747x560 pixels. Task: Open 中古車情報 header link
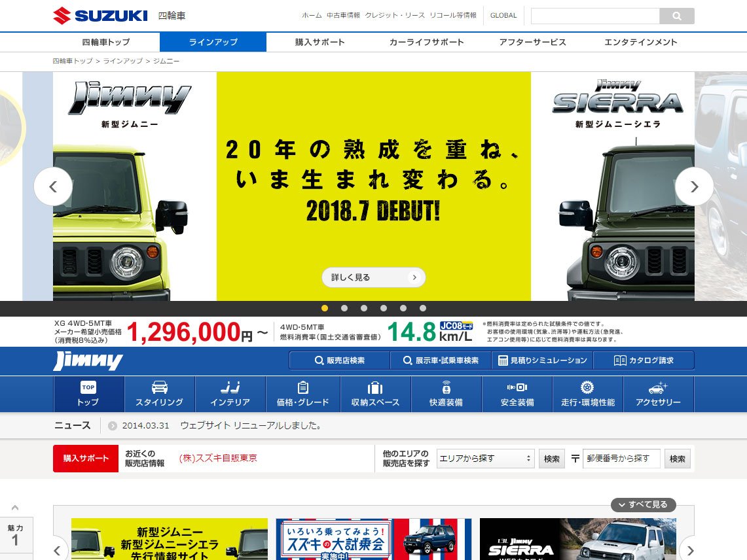tap(344, 15)
